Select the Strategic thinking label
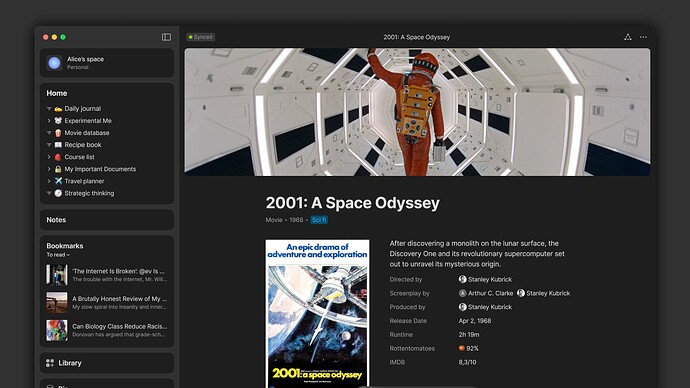 click(x=89, y=193)
